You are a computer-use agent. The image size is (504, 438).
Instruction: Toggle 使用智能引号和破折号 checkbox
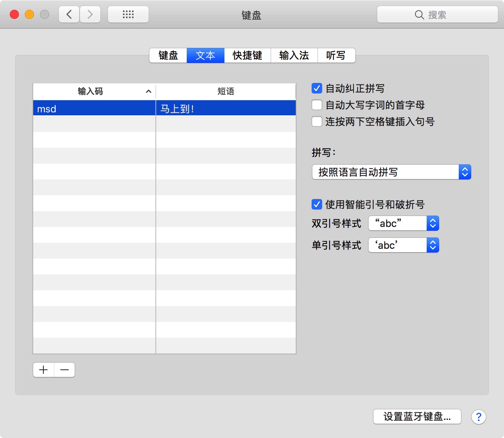click(317, 204)
